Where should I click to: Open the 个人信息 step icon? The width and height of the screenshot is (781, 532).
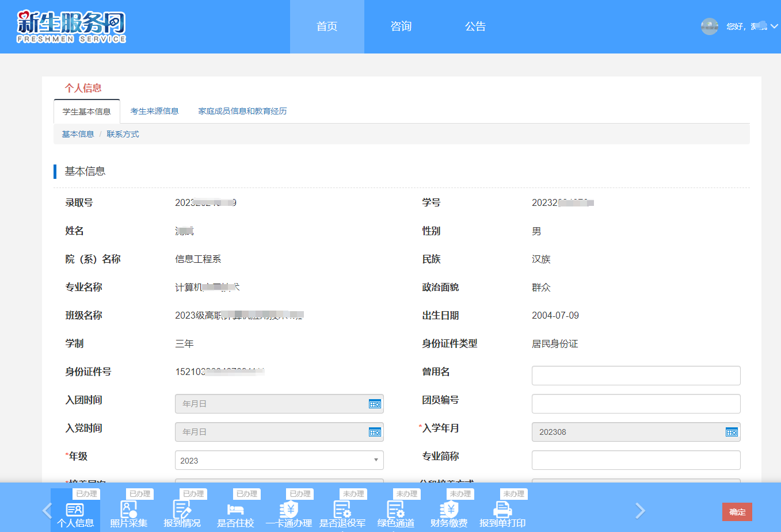[75, 510]
